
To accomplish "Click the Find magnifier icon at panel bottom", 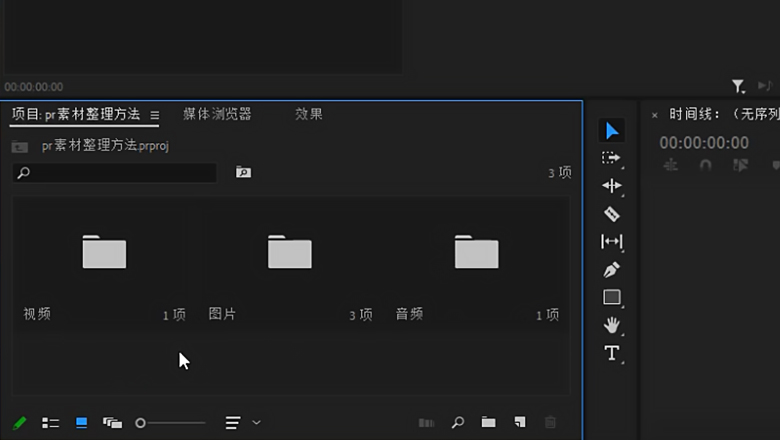I will pos(458,423).
